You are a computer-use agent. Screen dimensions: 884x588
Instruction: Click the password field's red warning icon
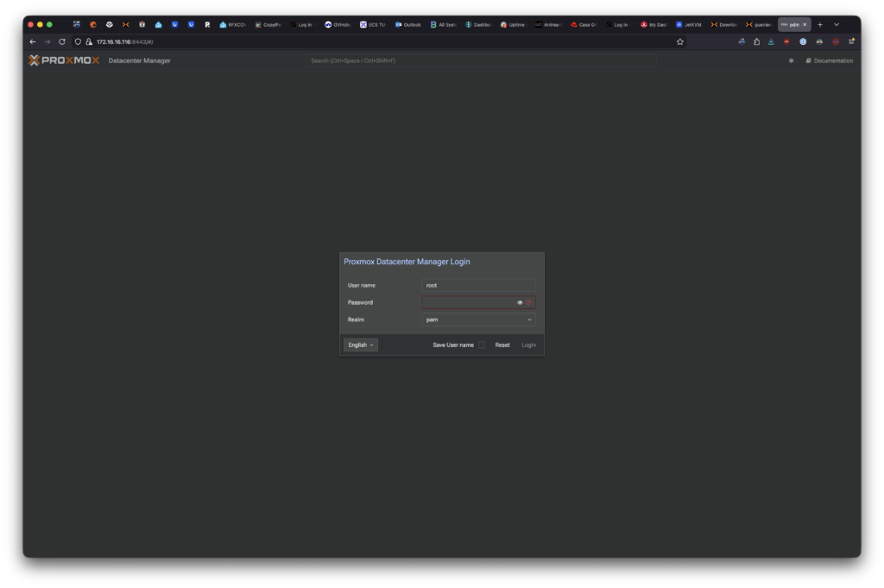click(x=529, y=302)
